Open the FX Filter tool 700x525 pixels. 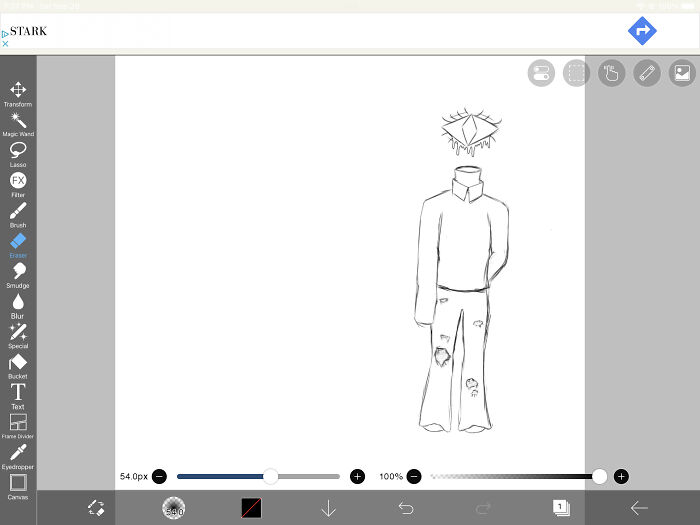18,185
